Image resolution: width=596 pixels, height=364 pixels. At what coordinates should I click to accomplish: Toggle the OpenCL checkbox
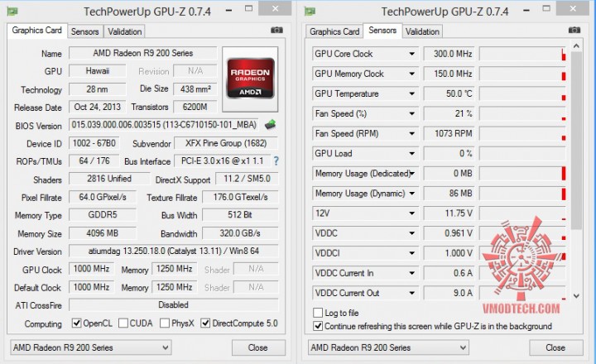pyautogui.click(x=77, y=323)
